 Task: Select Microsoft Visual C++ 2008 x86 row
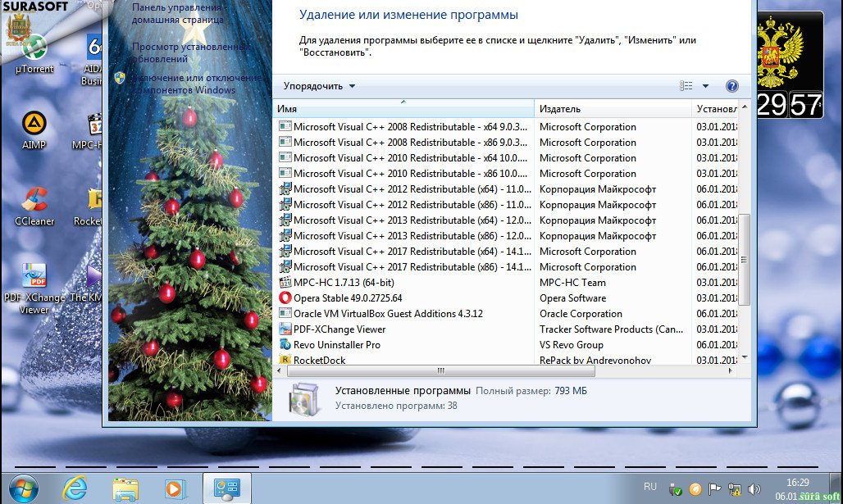coord(505,143)
